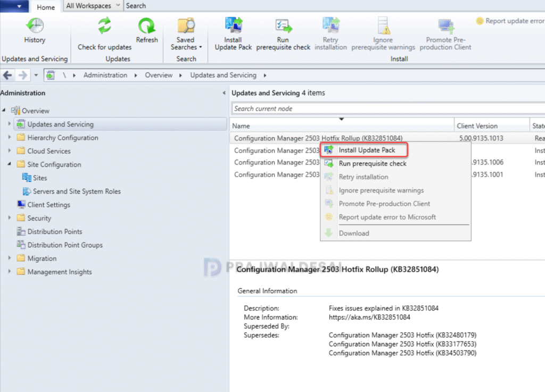
Task: Open the Saved Searches ribbon icon
Action: (x=186, y=26)
